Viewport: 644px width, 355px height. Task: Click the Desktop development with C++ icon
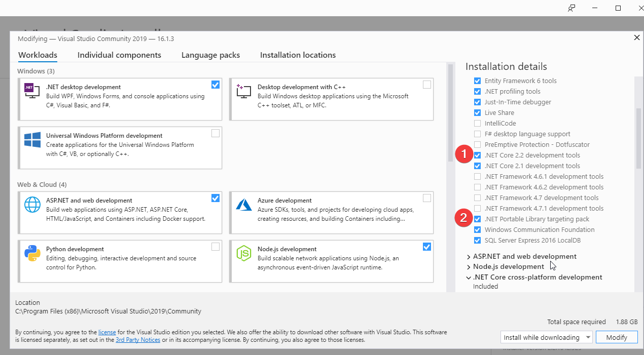(244, 91)
